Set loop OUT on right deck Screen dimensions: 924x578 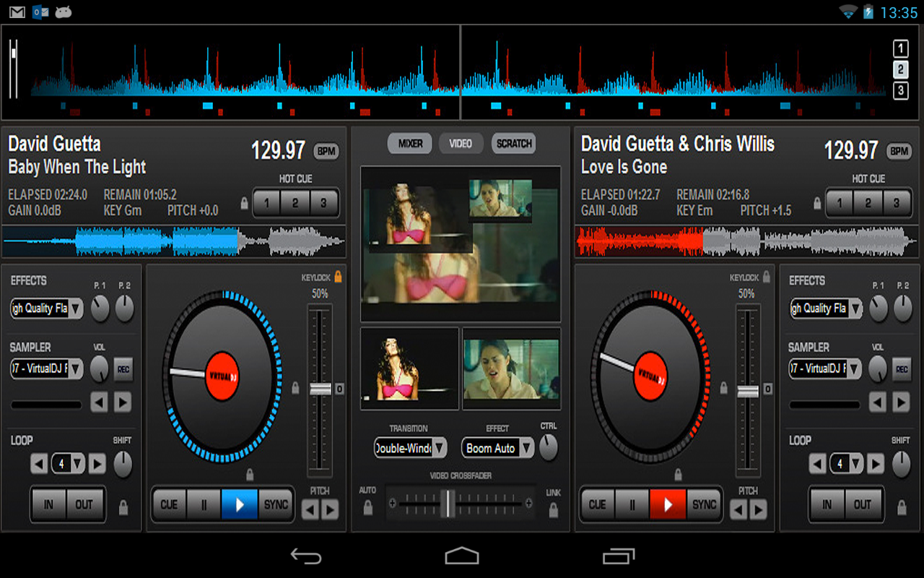point(863,504)
